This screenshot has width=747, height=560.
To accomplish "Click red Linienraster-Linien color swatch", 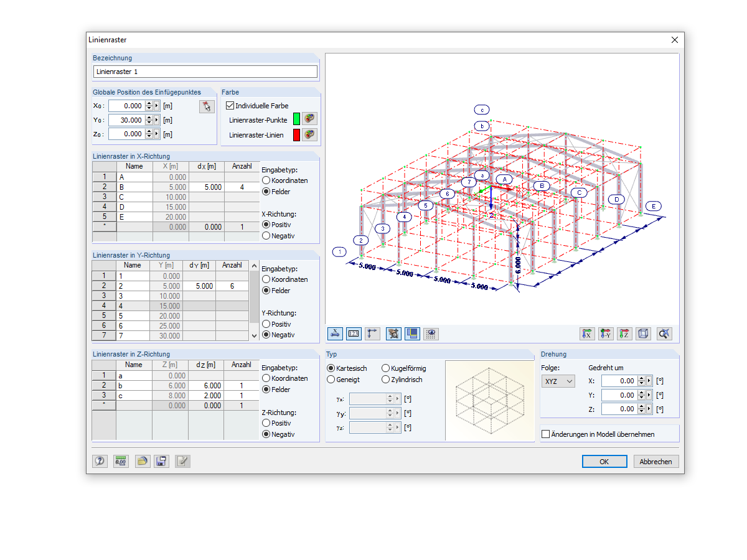I will [x=296, y=134].
